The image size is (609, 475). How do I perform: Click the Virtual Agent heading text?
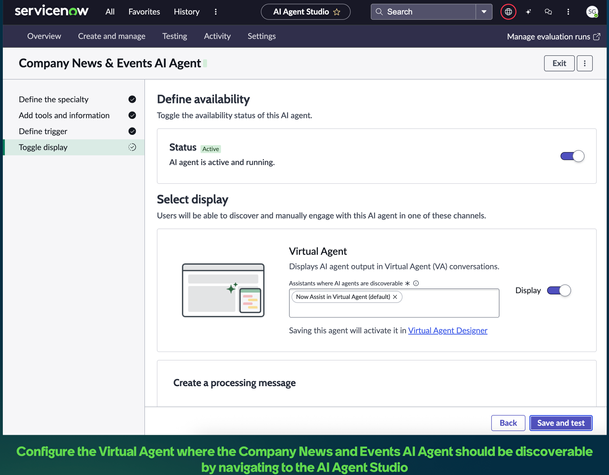point(318,251)
